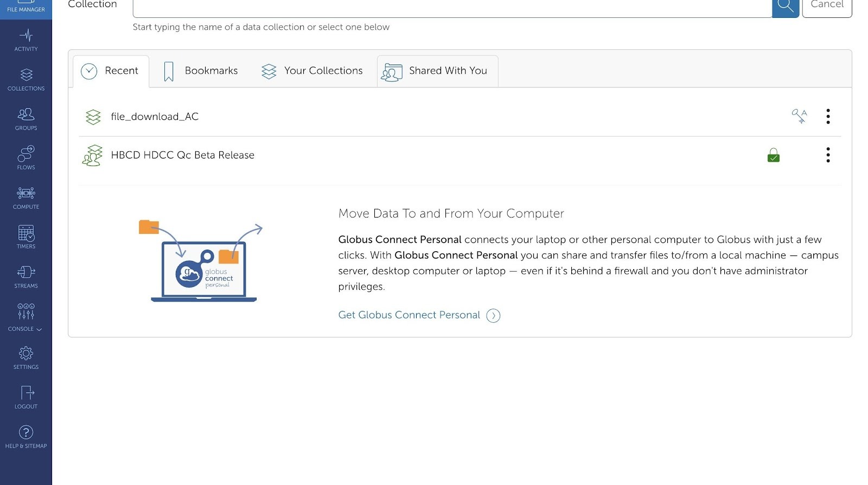Click the HBCD HDCC shared collection icon
Screen dimensions: 868x485
[93, 155]
